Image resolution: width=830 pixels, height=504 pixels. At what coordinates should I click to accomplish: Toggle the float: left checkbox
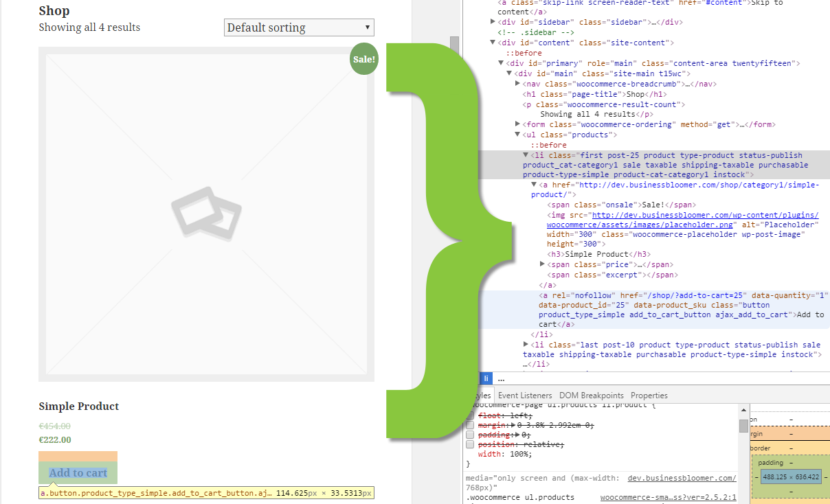point(470,415)
